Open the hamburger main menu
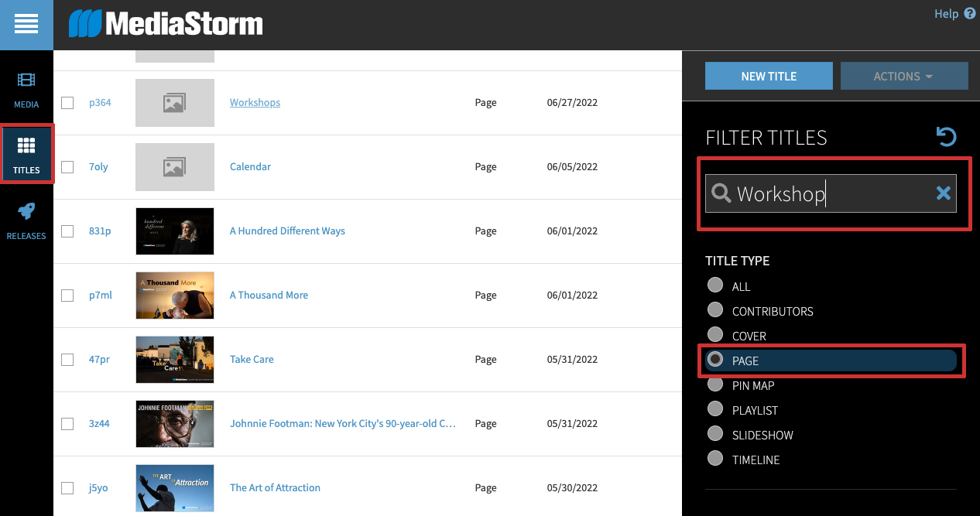Image resolution: width=980 pixels, height=516 pixels. [x=26, y=25]
